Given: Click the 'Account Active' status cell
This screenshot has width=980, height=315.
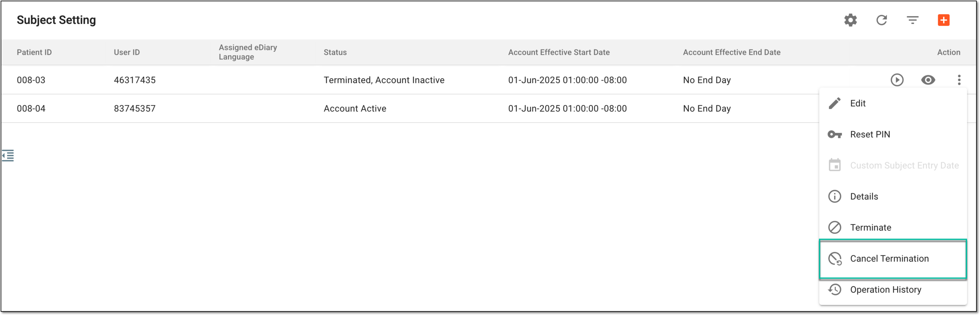Looking at the screenshot, I should point(355,109).
